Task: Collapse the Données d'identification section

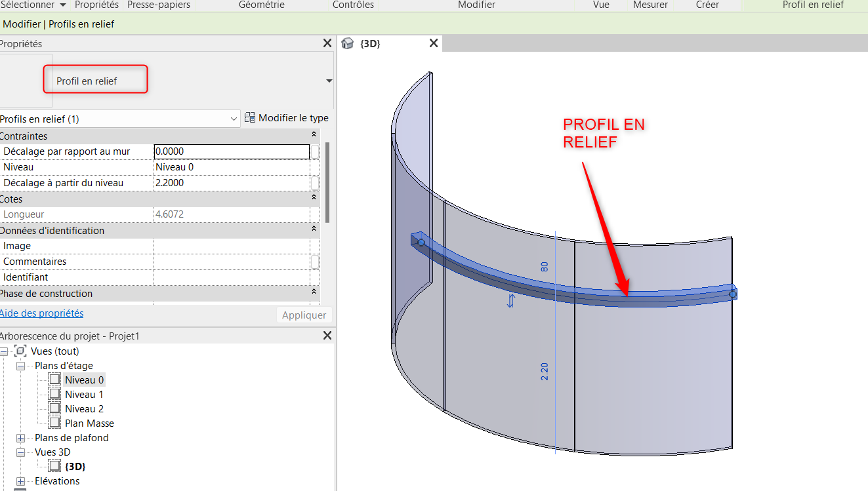Action: pyautogui.click(x=314, y=230)
